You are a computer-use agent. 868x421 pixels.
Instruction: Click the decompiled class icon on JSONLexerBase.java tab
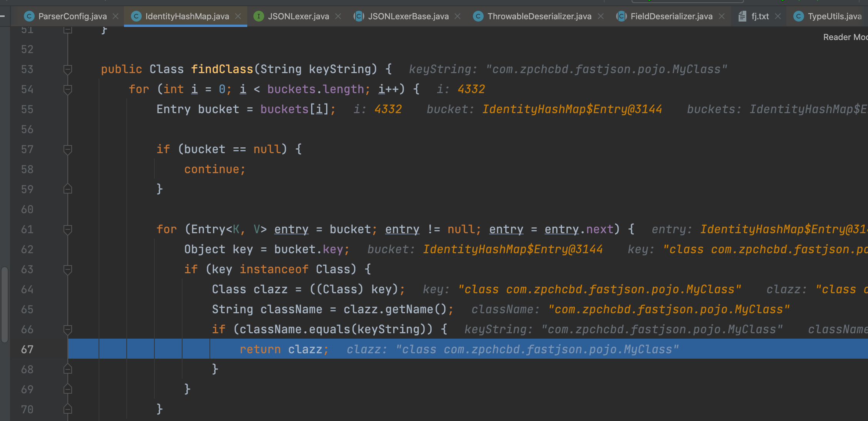coord(359,16)
